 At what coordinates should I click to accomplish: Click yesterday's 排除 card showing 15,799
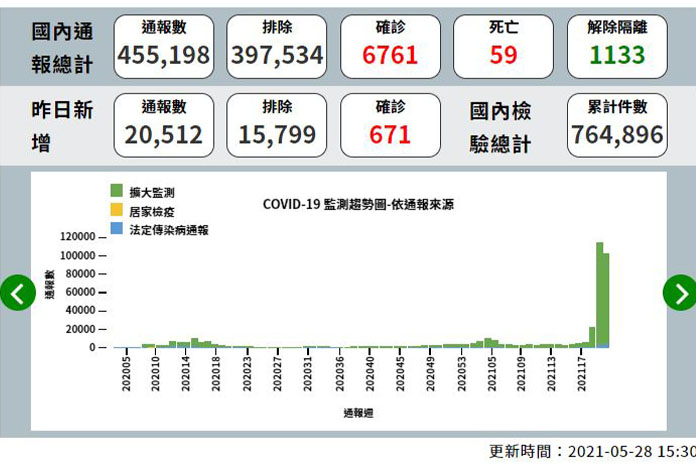pos(277,126)
